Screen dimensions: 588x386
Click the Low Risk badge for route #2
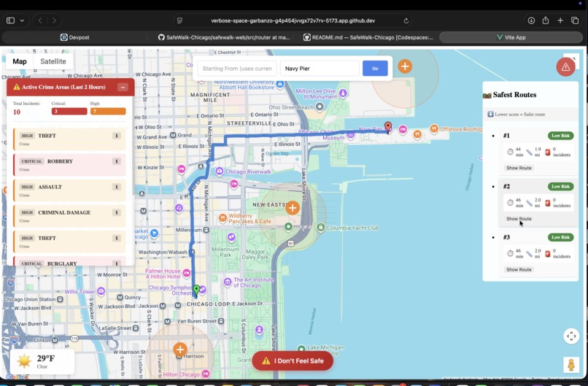pos(560,187)
